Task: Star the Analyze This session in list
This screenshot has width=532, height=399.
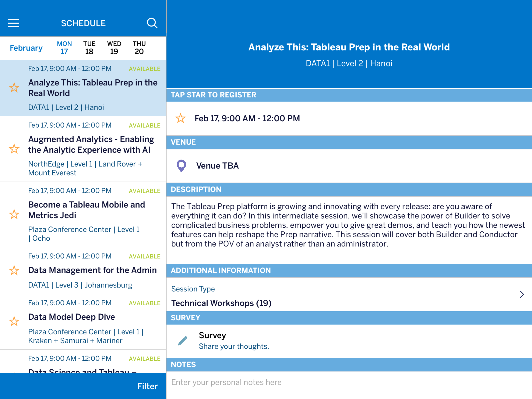Action: pos(14,88)
